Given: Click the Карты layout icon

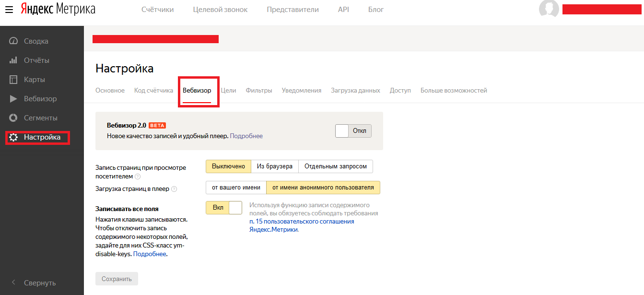Looking at the screenshot, I should tap(14, 80).
